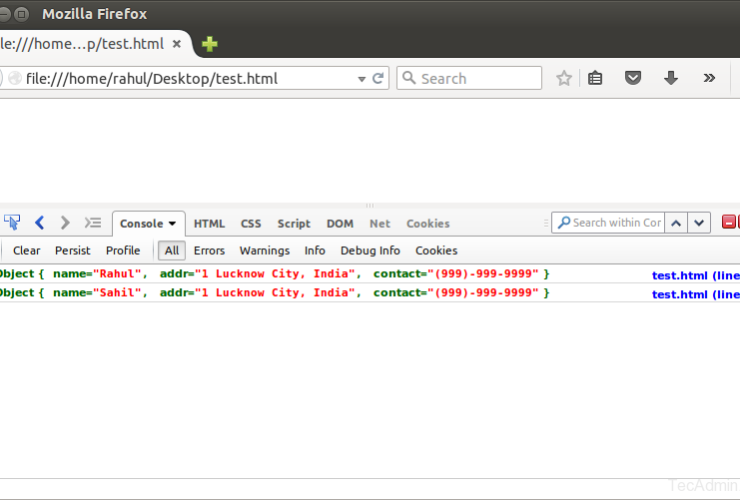Image resolution: width=740 pixels, height=500 pixels.
Task: Switch to the DOM panel tab
Action: point(340,224)
